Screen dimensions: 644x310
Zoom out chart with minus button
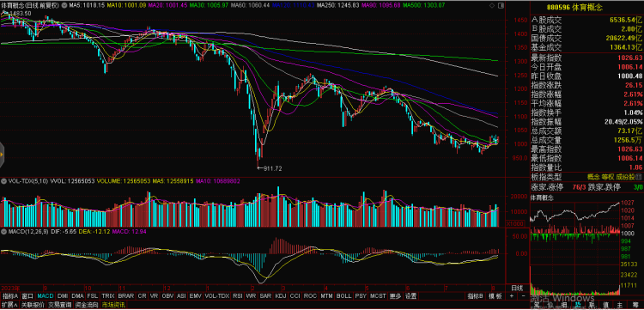click(523, 296)
